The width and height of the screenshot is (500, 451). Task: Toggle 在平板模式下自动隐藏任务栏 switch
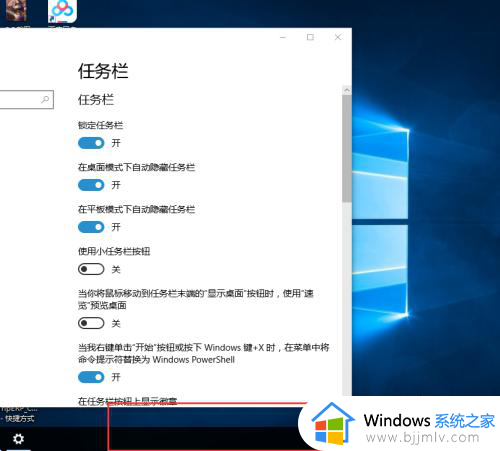click(x=91, y=227)
